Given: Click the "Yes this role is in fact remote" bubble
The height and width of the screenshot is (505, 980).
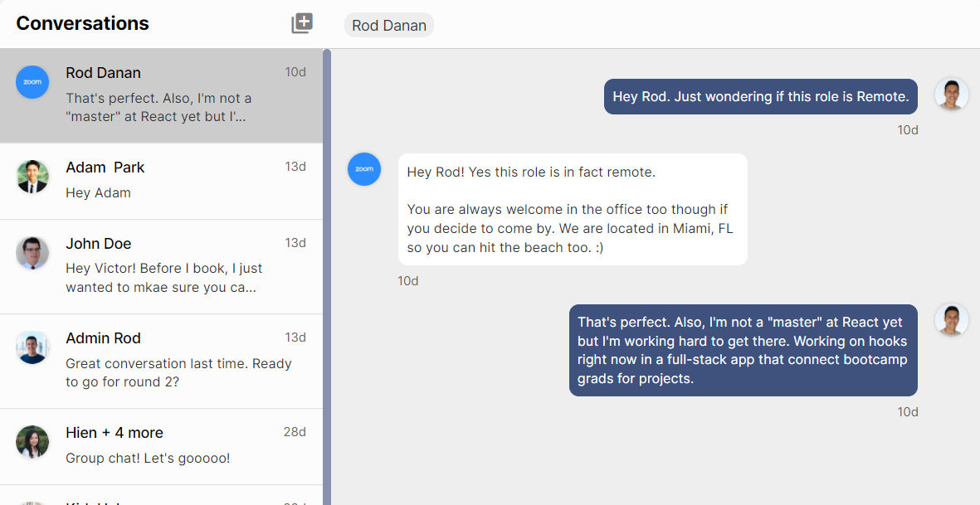Looking at the screenshot, I should tap(573, 209).
